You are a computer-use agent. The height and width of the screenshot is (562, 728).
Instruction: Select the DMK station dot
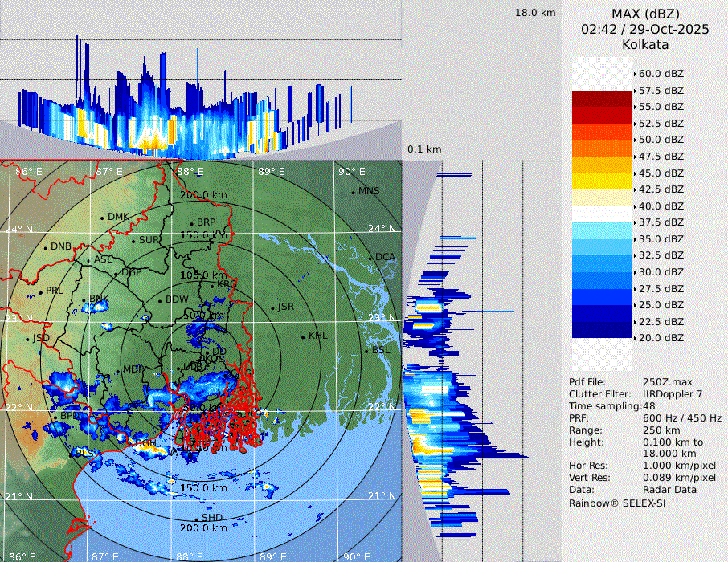click(103, 218)
